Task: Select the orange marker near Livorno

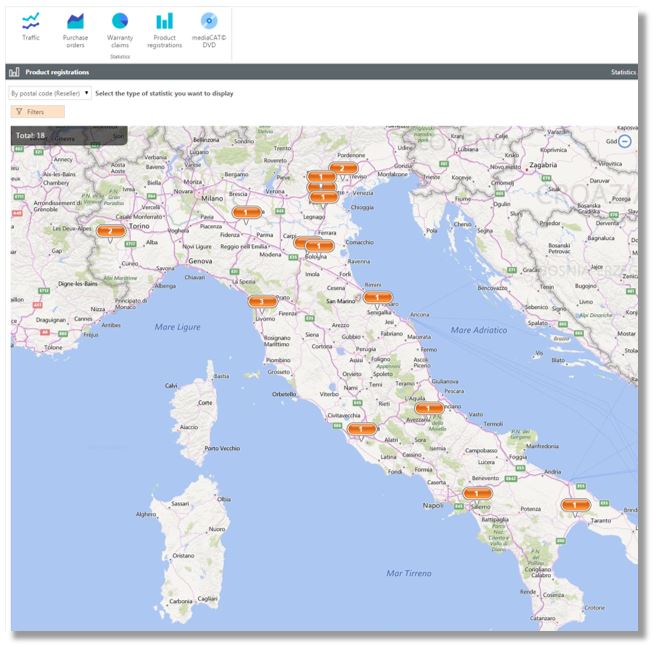Action: click(262, 300)
